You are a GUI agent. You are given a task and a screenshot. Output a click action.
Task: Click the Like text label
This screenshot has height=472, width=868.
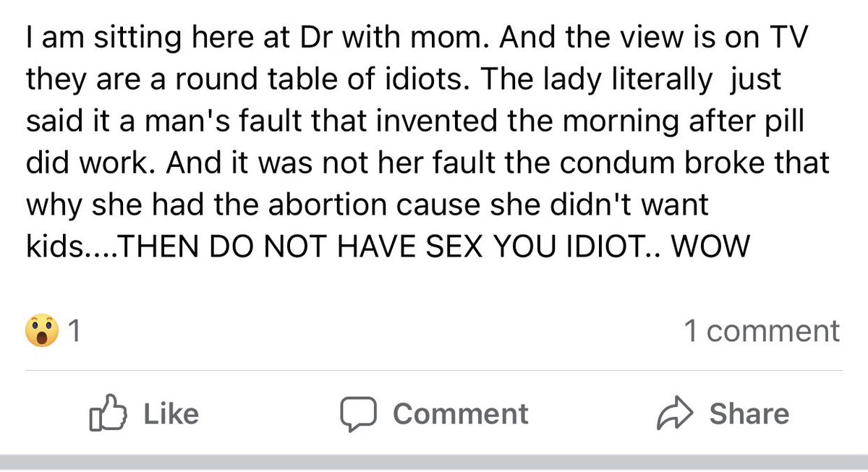click(171, 413)
